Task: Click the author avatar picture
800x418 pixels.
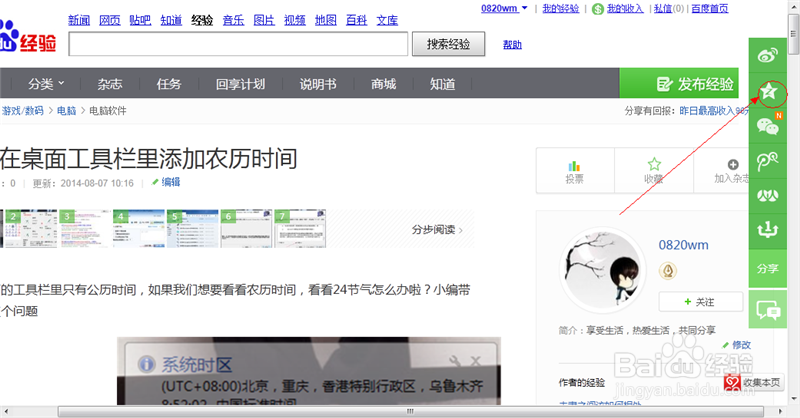Action: [602, 268]
